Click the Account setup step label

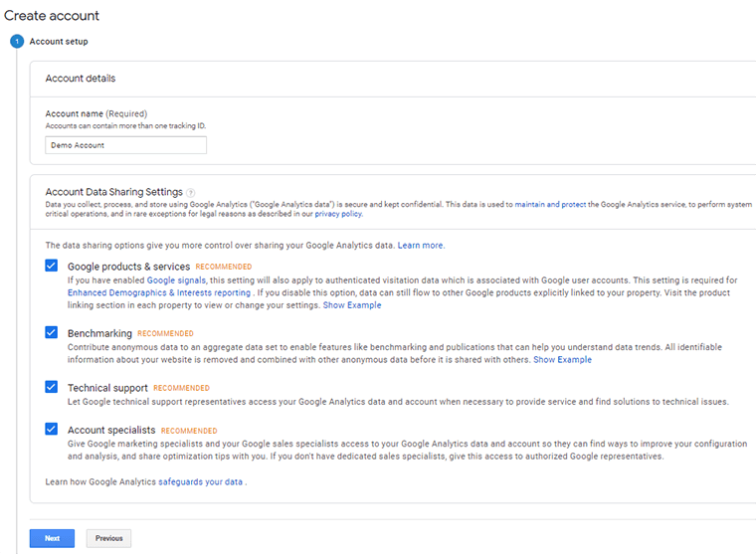(59, 42)
